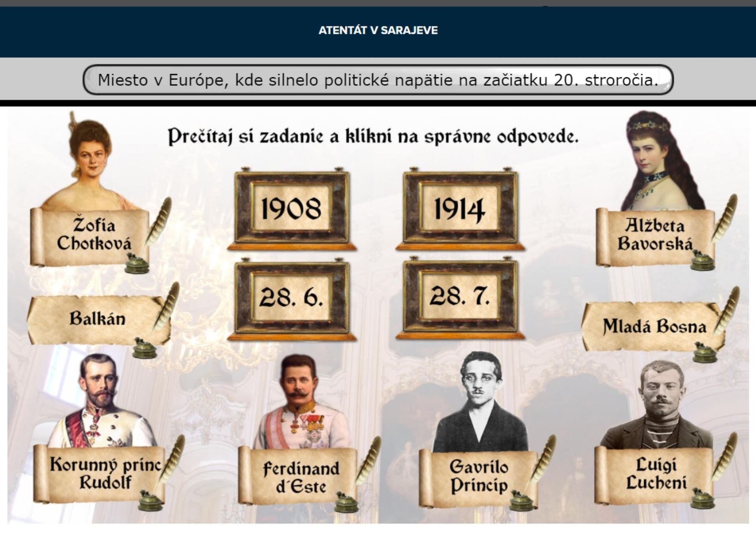
Task: Click the instruction text Prečítaj si zadanie
Action: click(x=373, y=136)
